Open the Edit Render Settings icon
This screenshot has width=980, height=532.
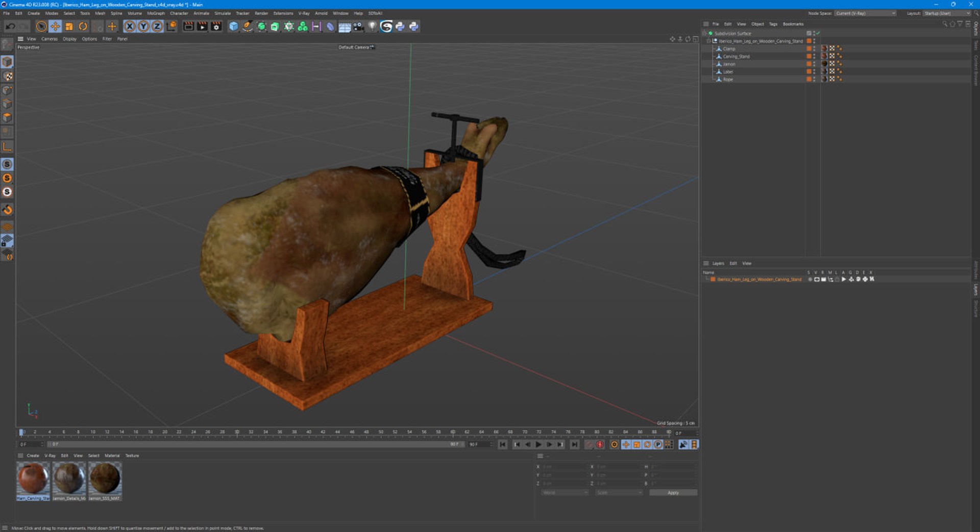pos(216,27)
